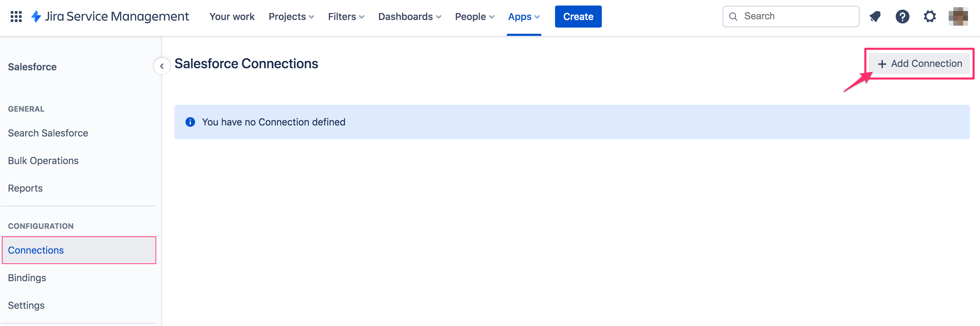The image size is (980, 326).
Task: Open the help question mark icon
Action: coord(902,17)
